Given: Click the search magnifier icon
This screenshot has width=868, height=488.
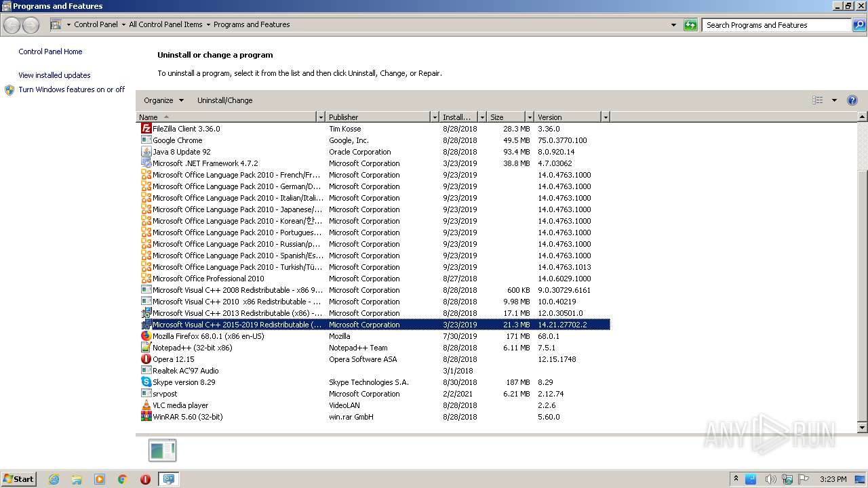Looking at the screenshot, I should tap(859, 25).
